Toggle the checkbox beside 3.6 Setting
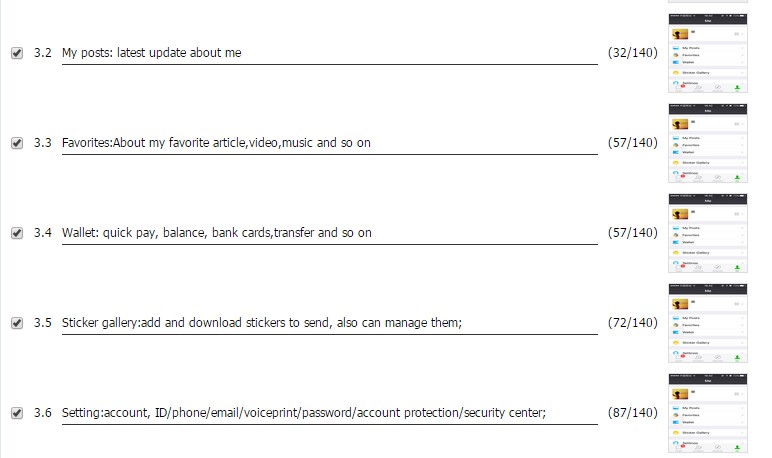772x458 pixels. click(17, 413)
